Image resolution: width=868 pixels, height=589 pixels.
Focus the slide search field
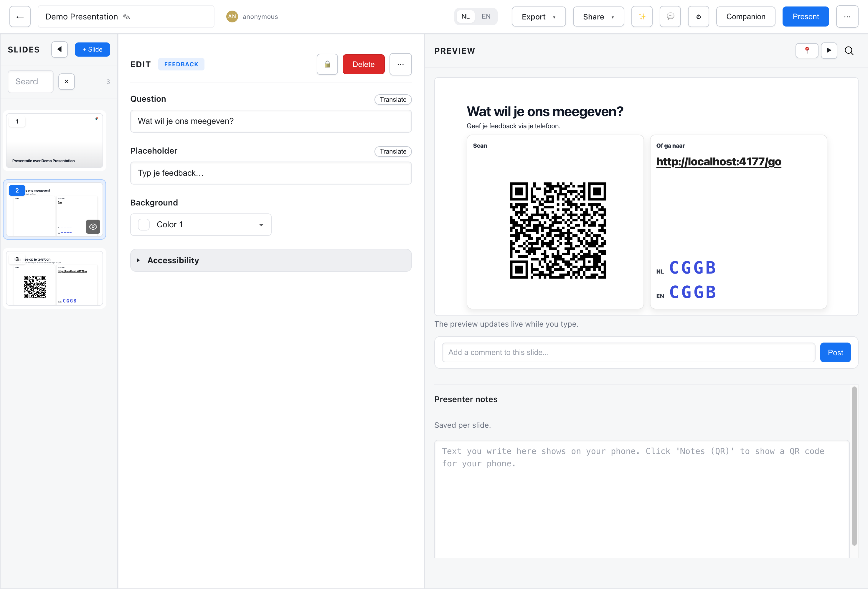(31, 81)
